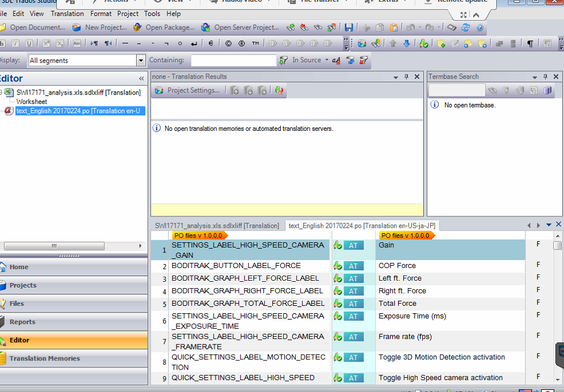
Task: Collapse the Editor navigation pane
Action: click(141, 79)
